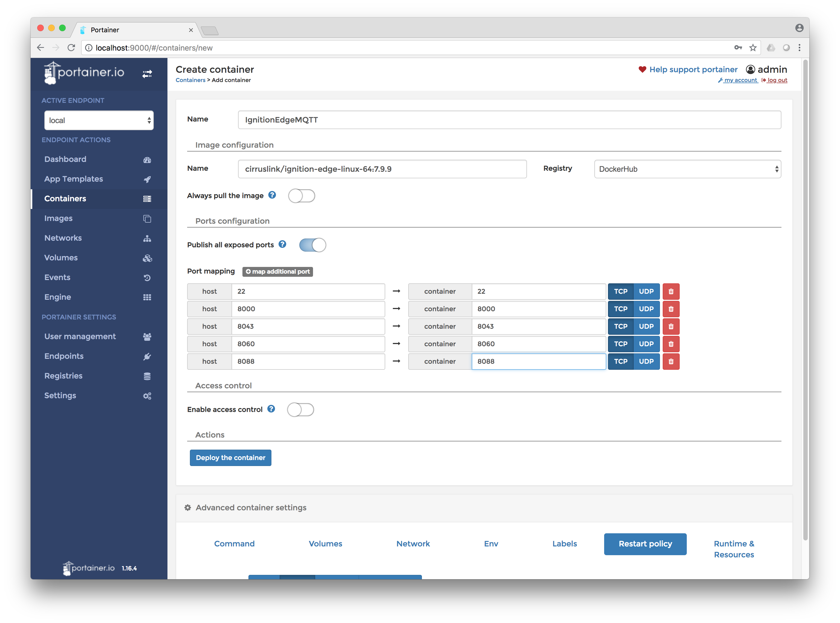Viewport: 840px width, 623px height.
Task: Open the Command settings tab
Action: (234, 544)
